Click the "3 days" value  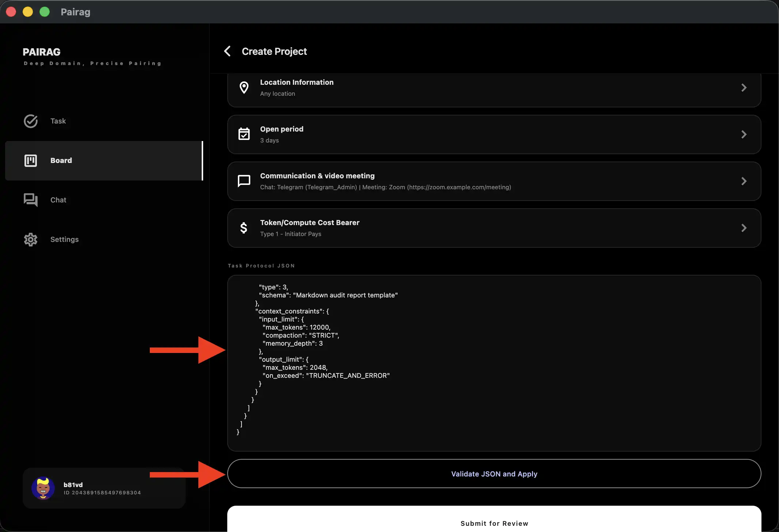(269, 140)
